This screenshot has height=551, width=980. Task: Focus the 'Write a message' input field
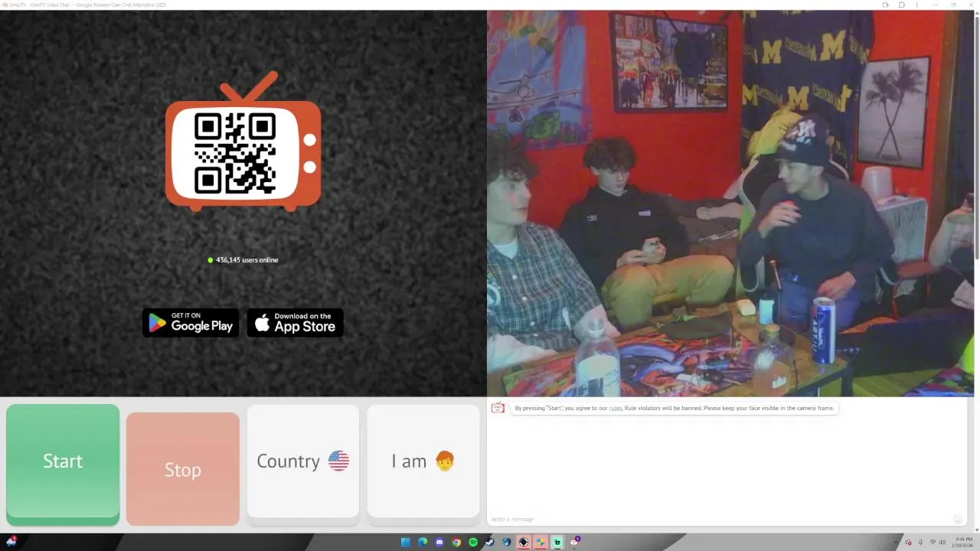(720, 520)
